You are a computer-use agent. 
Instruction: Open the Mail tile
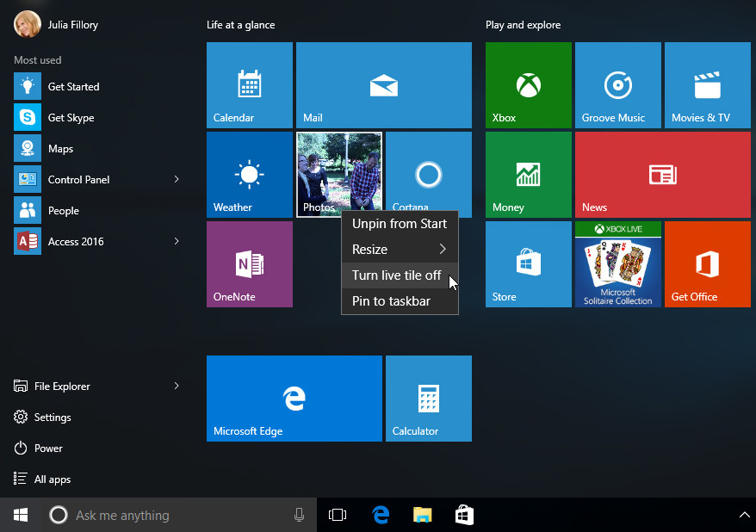[384, 85]
